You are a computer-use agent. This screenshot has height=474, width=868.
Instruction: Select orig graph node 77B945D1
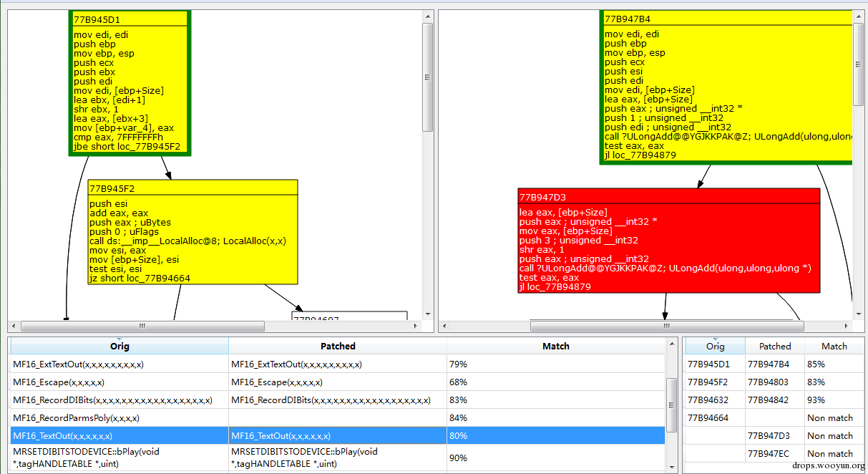pyautogui.click(x=129, y=82)
